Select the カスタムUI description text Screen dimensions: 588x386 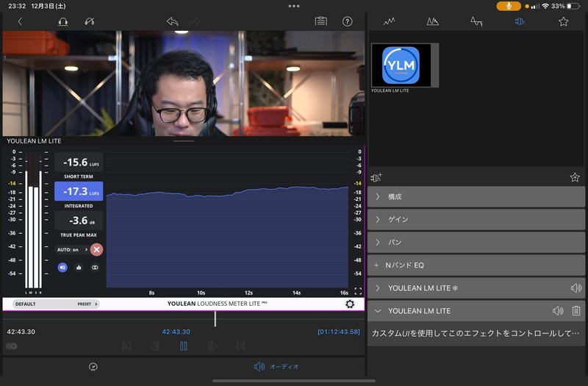click(476, 333)
